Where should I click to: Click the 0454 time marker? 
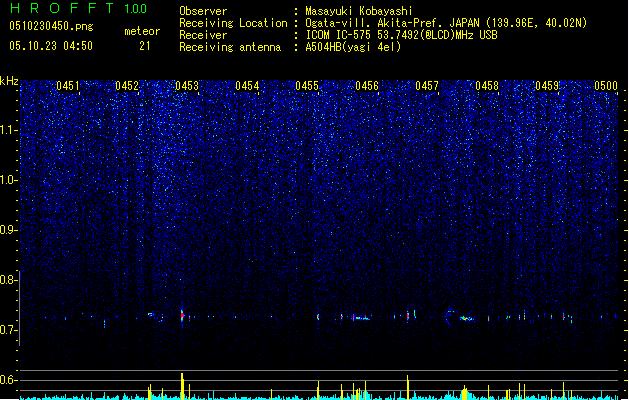(x=247, y=86)
